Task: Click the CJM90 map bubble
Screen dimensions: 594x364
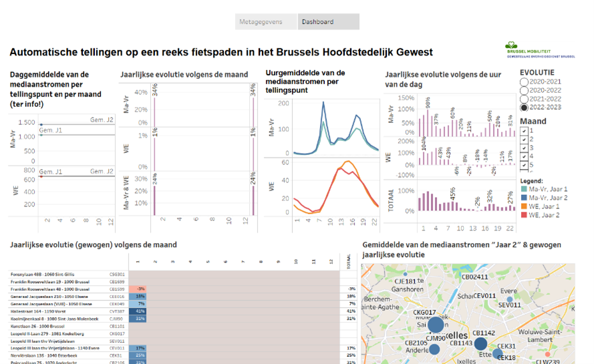Action: coord(436,325)
